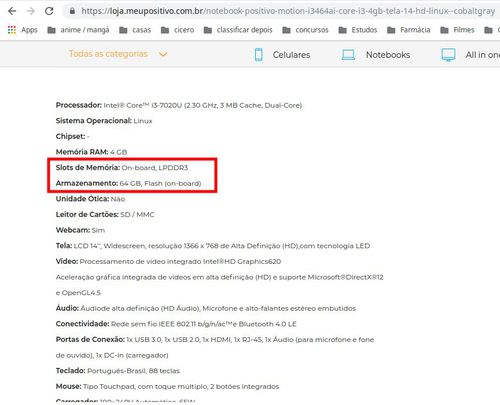Open the cicero bookmark folder
This screenshot has height=405, width=500.
(x=177, y=30)
